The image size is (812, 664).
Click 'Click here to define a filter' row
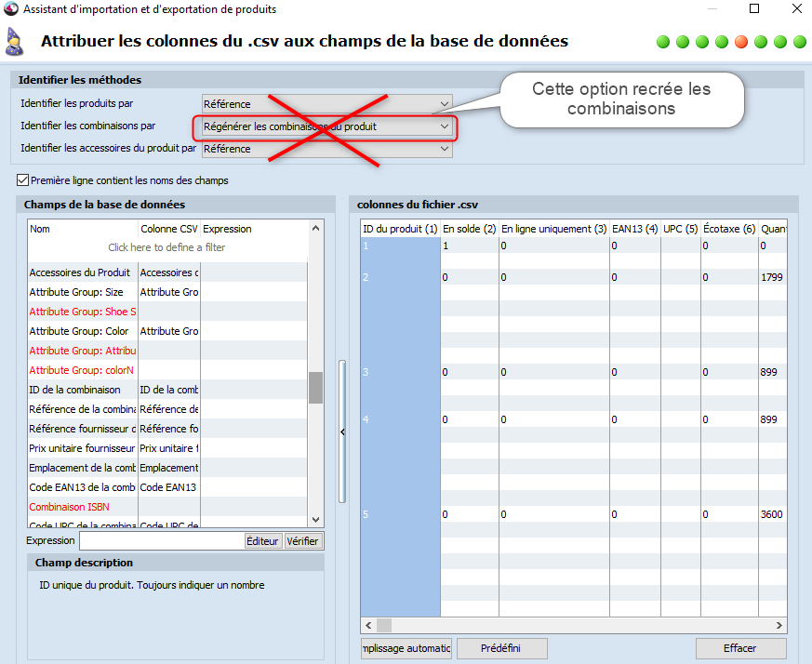coord(166,247)
